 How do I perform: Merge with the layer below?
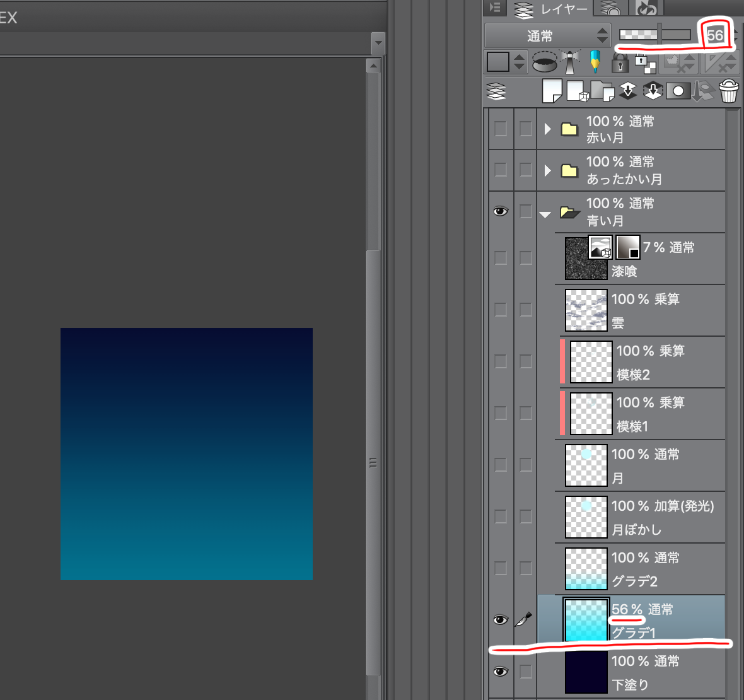[653, 91]
